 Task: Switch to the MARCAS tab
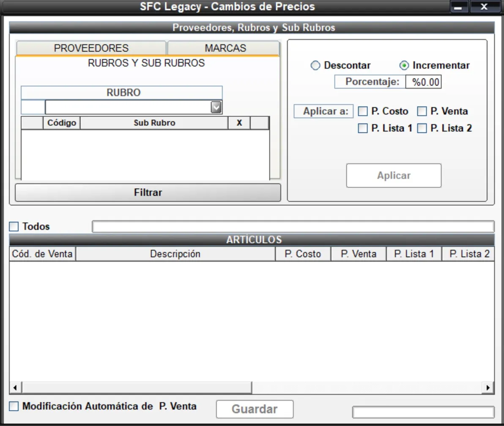click(x=225, y=48)
